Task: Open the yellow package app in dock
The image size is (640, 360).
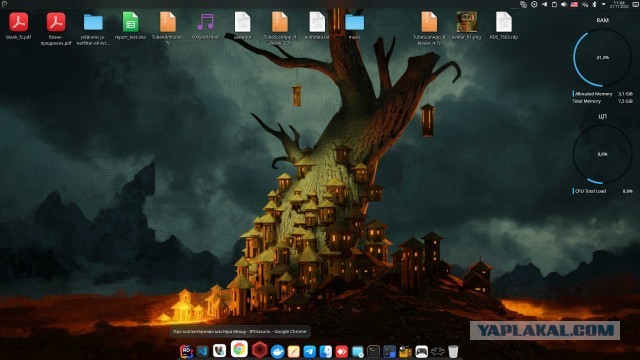Action: [x=406, y=351]
